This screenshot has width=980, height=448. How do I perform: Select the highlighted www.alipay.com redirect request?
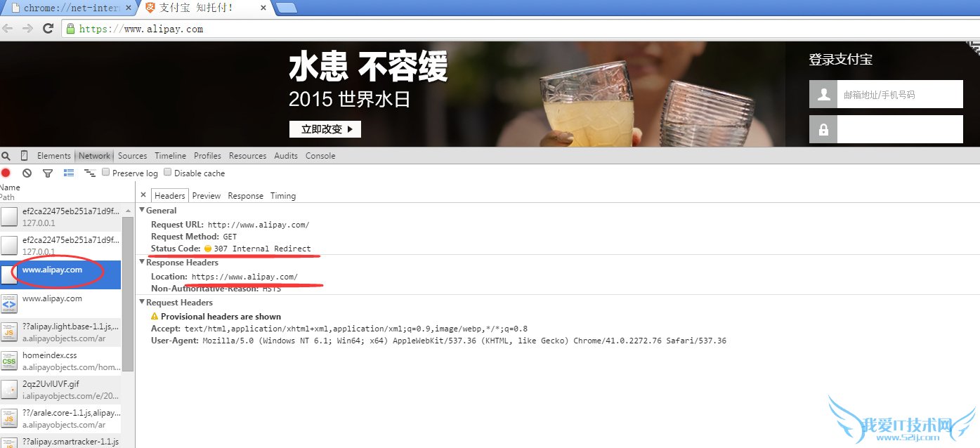point(60,274)
